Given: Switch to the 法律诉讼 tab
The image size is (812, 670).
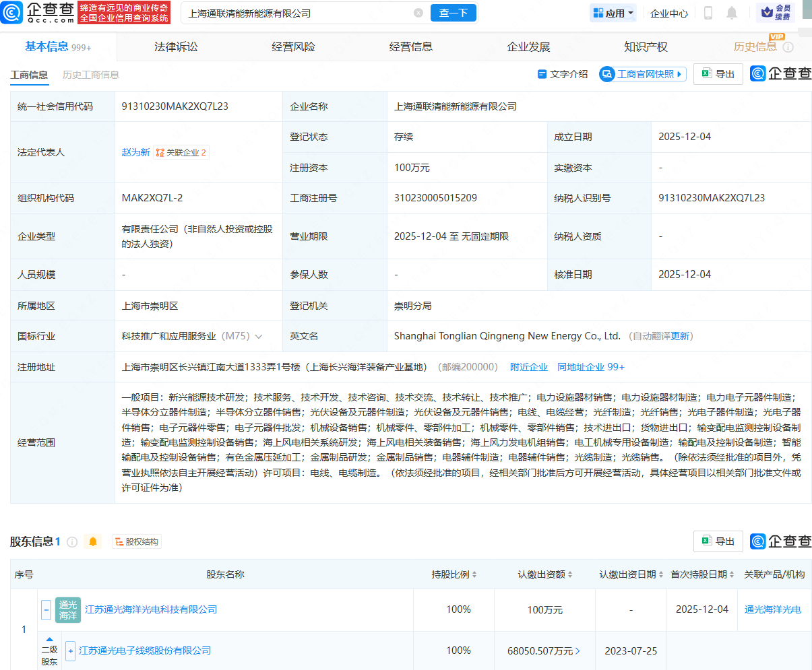Looking at the screenshot, I should point(176,47).
